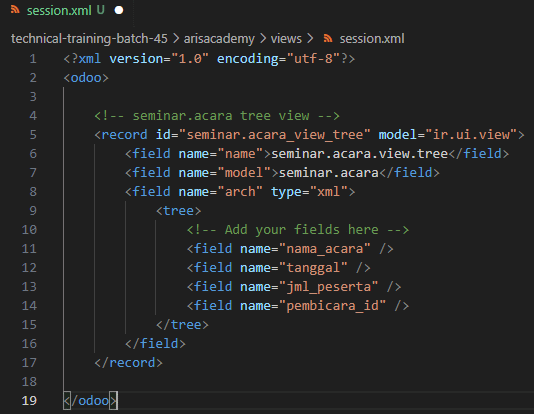Click the chevron after views breadcrumb
The width and height of the screenshot is (534, 414).
tap(310, 39)
